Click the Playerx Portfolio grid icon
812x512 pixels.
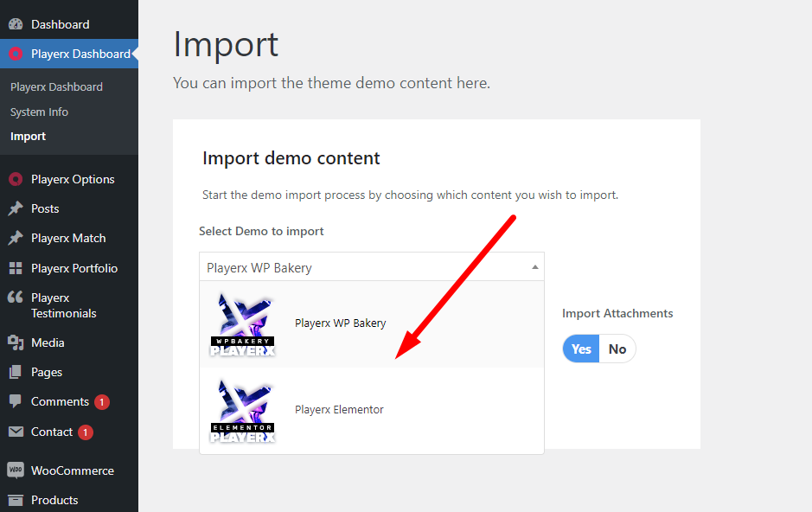click(x=16, y=268)
